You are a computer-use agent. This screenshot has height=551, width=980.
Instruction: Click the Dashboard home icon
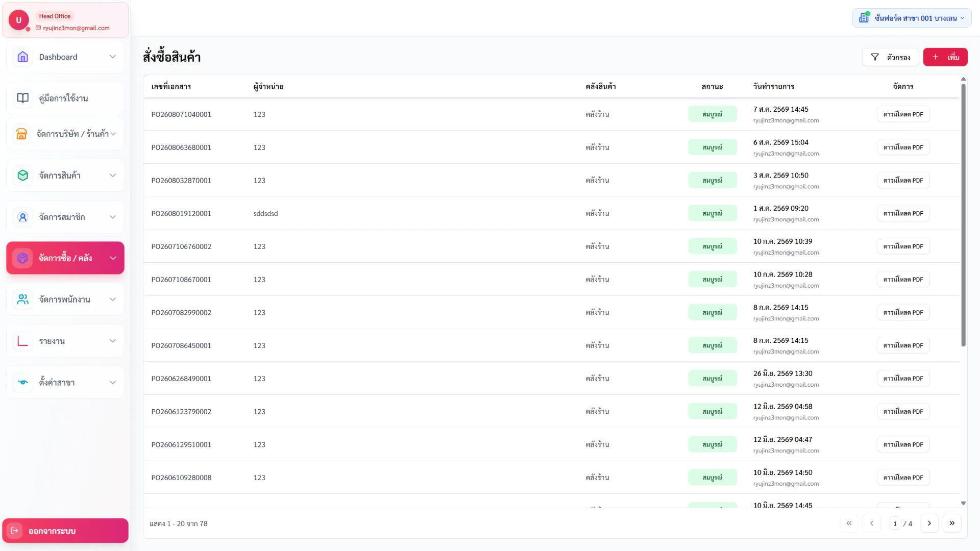pos(23,57)
